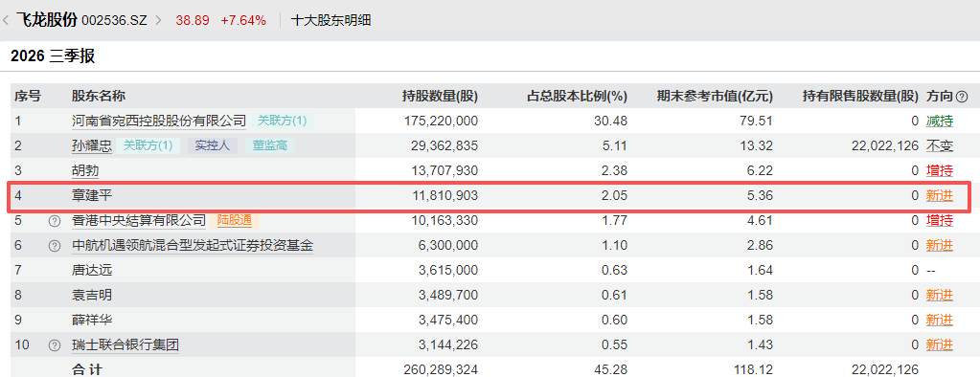Sort by 占总股本比例(%) column header
The width and height of the screenshot is (980, 377).
coord(578,96)
